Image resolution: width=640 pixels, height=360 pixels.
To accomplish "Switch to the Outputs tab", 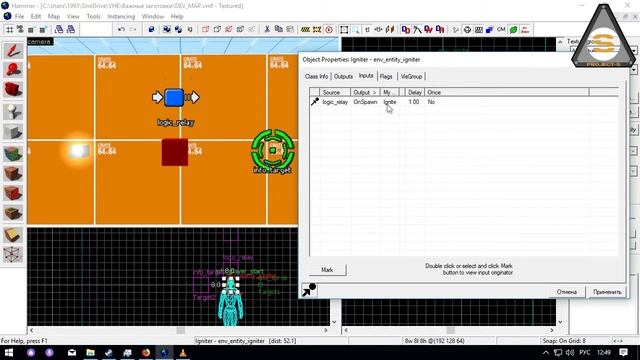I will pos(343,76).
